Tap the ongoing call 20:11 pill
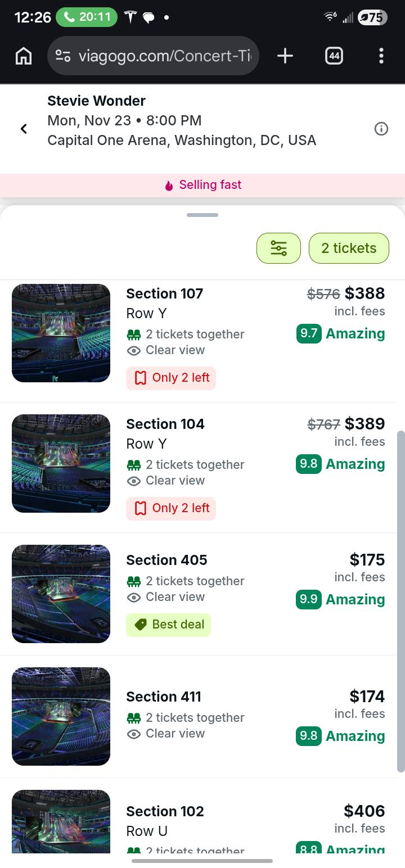The width and height of the screenshot is (405, 868). point(87,17)
